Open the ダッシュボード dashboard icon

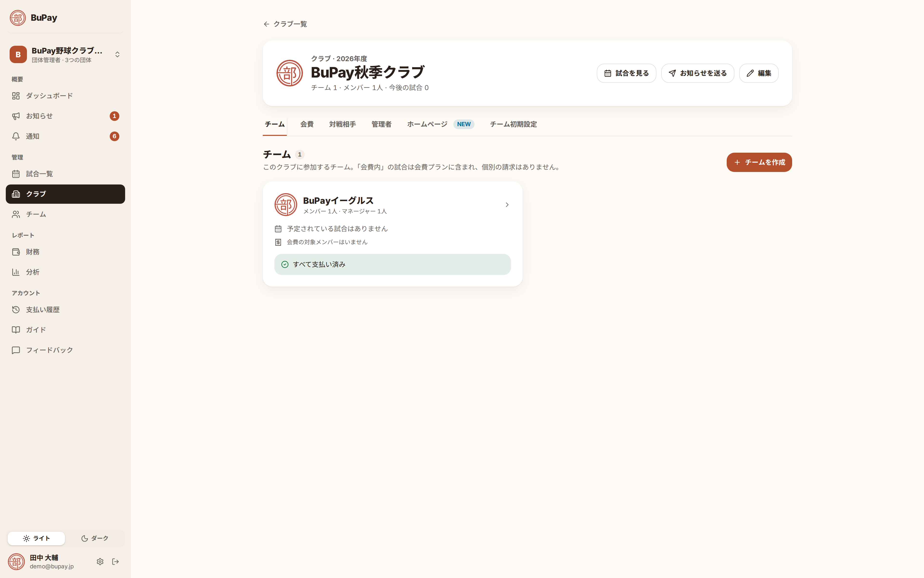pyautogui.click(x=16, y=96)
